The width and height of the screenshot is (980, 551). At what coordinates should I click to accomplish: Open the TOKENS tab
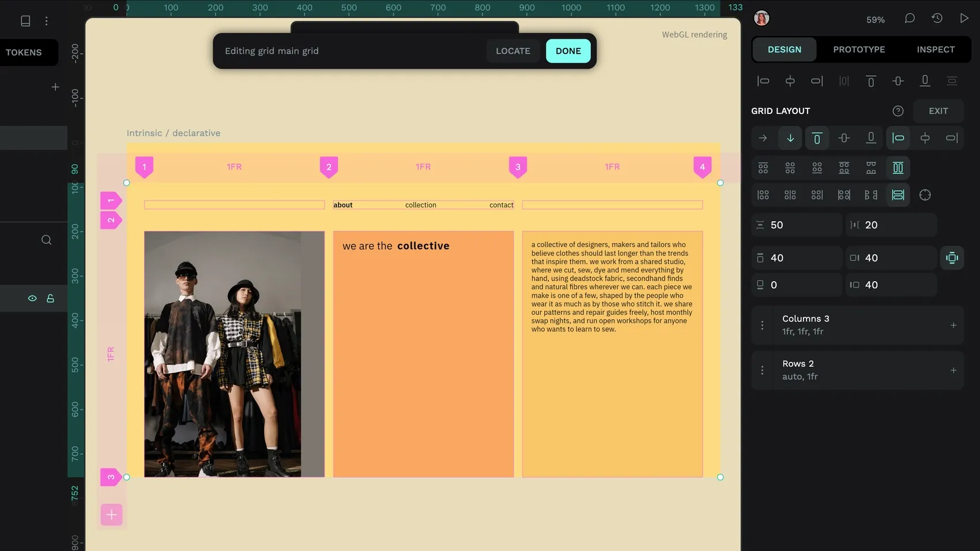click(24, 52)
